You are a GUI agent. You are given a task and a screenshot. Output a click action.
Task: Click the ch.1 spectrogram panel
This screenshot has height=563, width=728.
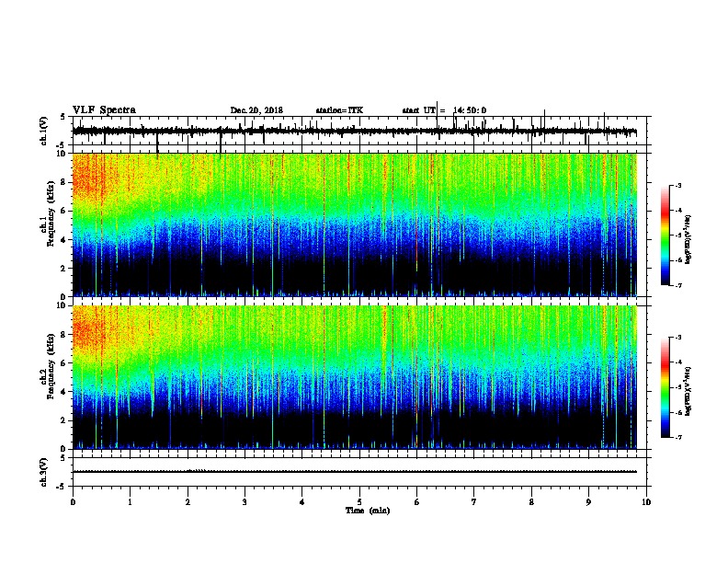tap(355, 224)
